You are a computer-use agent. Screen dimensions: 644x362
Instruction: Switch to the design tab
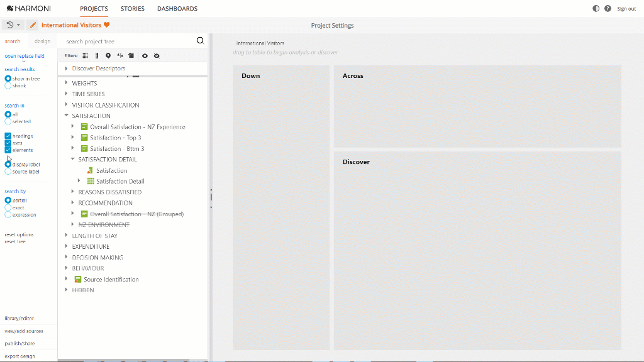coord(42,41)
